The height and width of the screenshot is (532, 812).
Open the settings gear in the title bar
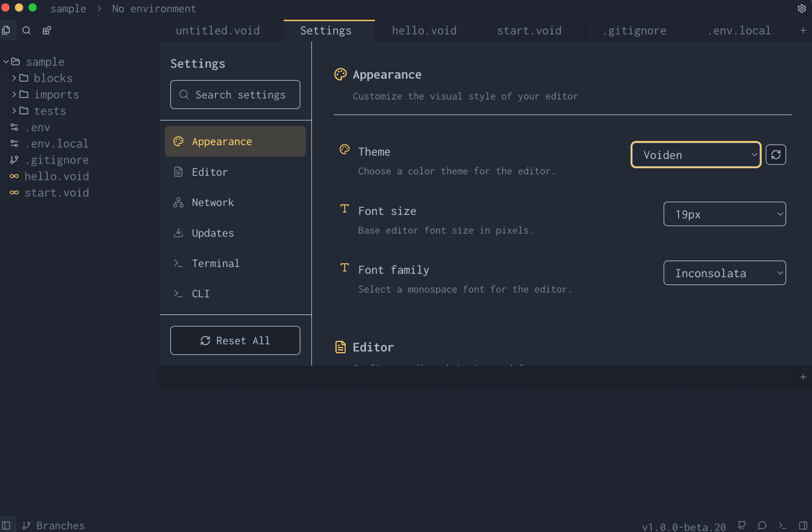click(802, 8)
